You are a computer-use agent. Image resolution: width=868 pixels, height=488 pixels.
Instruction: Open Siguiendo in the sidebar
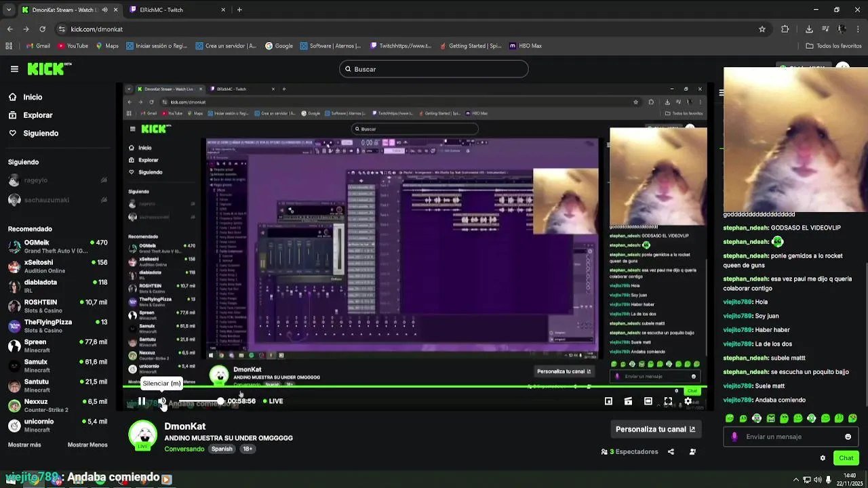pyautogui.click(x=41, y=134)
